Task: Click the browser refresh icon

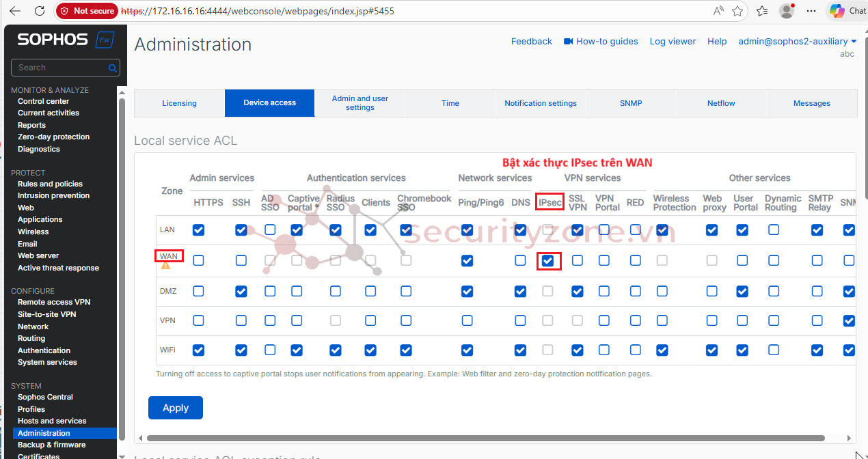Action: 40,11
